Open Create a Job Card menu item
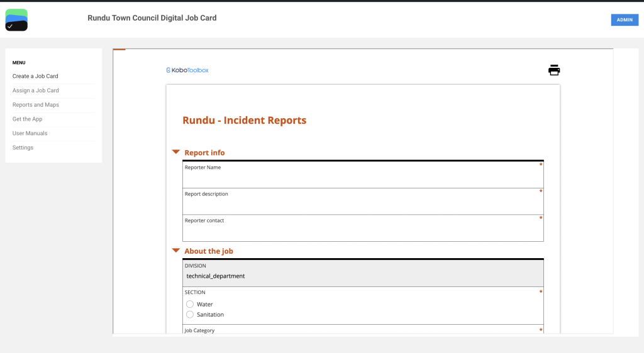 tap(35, 76)
